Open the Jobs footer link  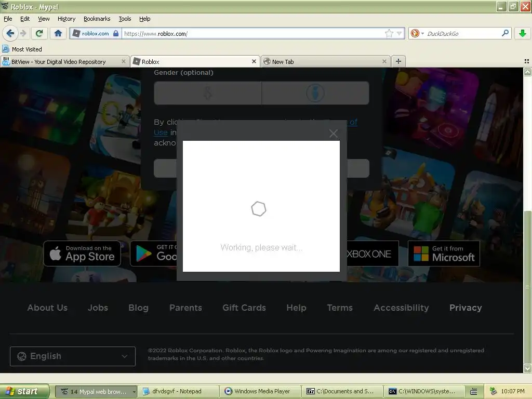click(98, 308)
